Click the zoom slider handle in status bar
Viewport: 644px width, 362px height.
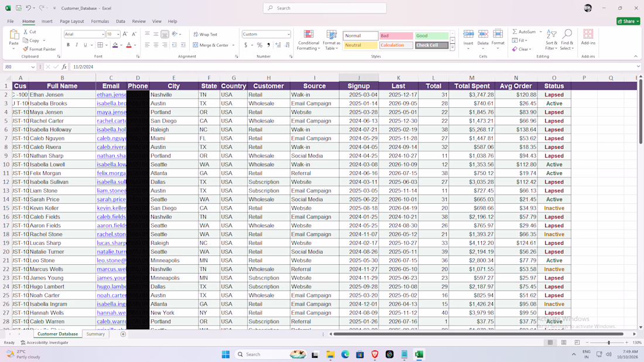click(x=609, y=342)
